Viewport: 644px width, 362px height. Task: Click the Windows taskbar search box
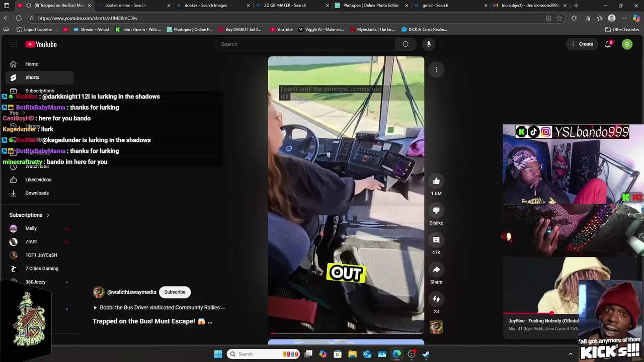pyautogui.click(x=263, y=354)
